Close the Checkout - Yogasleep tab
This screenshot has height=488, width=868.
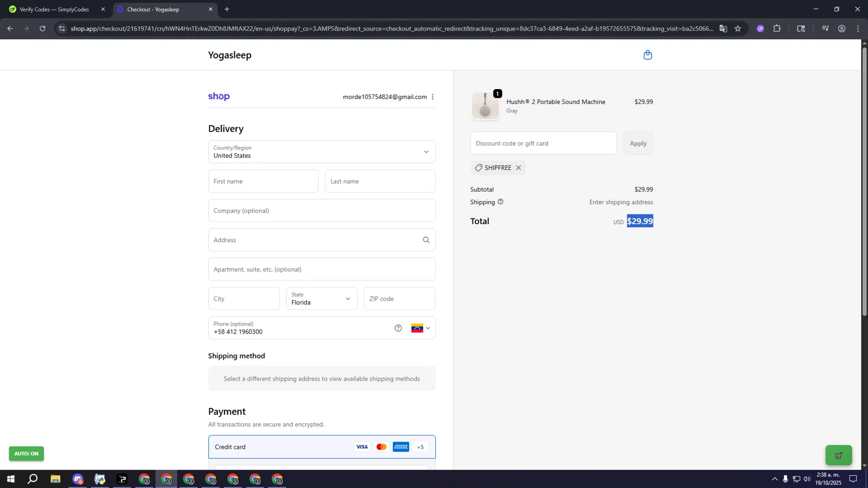point(211,9)
